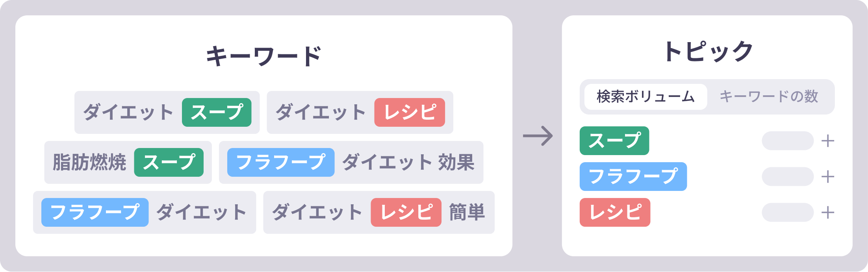Image resolution: width=868 pixels, height=272 pixels.
Task: Click レシピ tag in ダイエット レシピ 簡単 keyword
Action: 406,213
